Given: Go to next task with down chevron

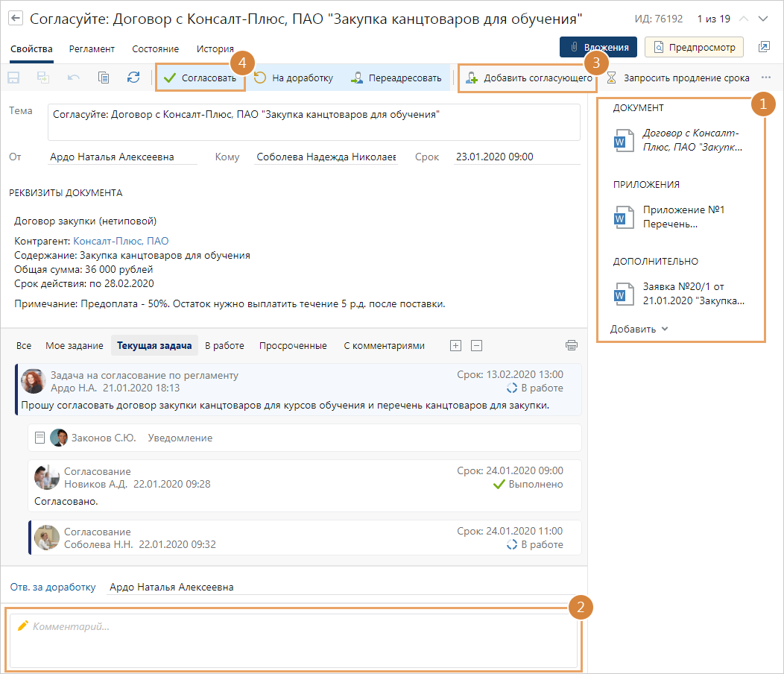Looking at the screenshot, I should click(x=763, y=19).
